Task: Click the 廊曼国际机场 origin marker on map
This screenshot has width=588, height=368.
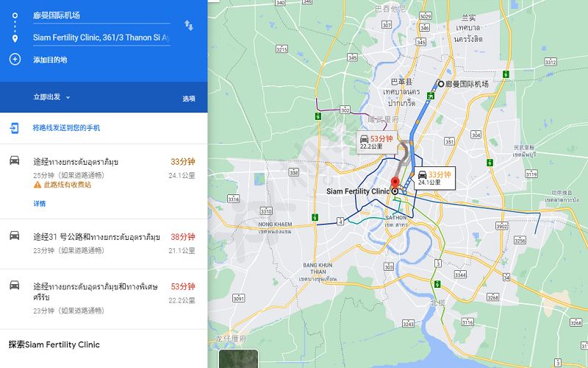Action: 441,84
